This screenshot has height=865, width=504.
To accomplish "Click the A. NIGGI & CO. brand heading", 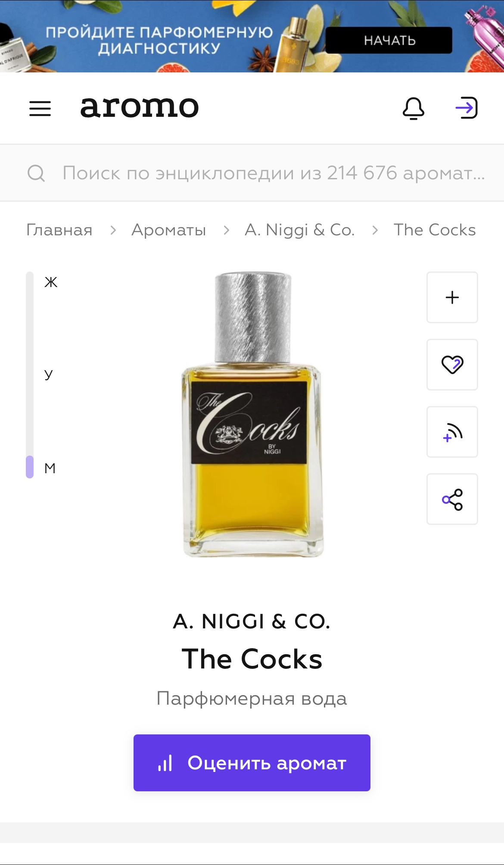I will pos(252,621).
